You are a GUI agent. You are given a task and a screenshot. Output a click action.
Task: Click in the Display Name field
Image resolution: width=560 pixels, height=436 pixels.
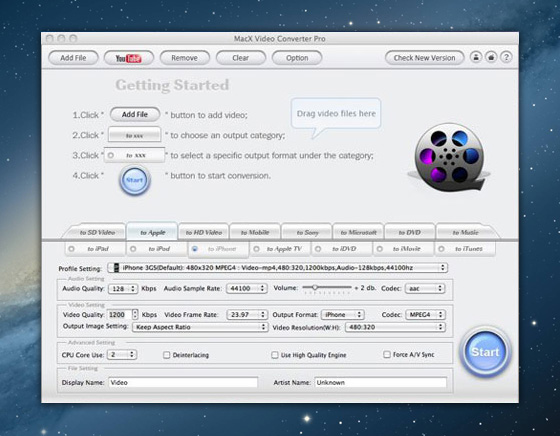183,382
